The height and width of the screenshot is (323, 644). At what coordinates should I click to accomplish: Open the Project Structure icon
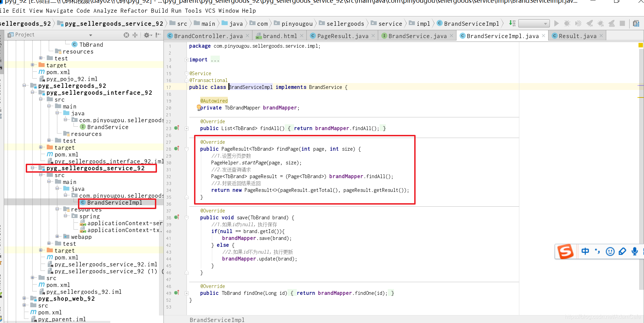(x=636, y=23)
